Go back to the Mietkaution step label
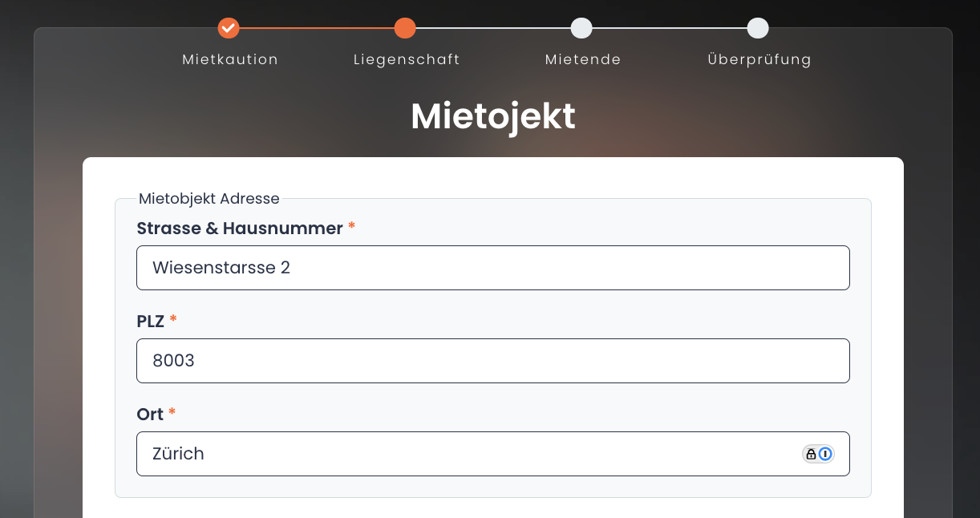The image size is (980, 518). click(230, 59)
